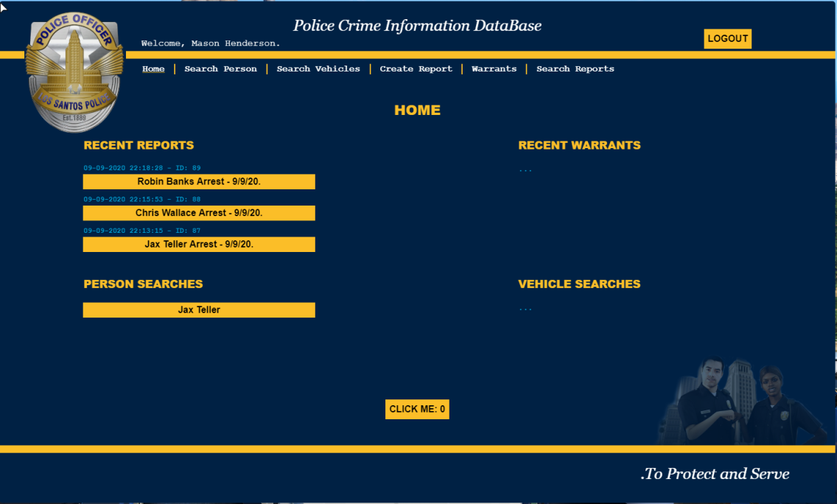Click the Recent Warrants heading
Screen dimensions: 837x504
click(579, 145)
